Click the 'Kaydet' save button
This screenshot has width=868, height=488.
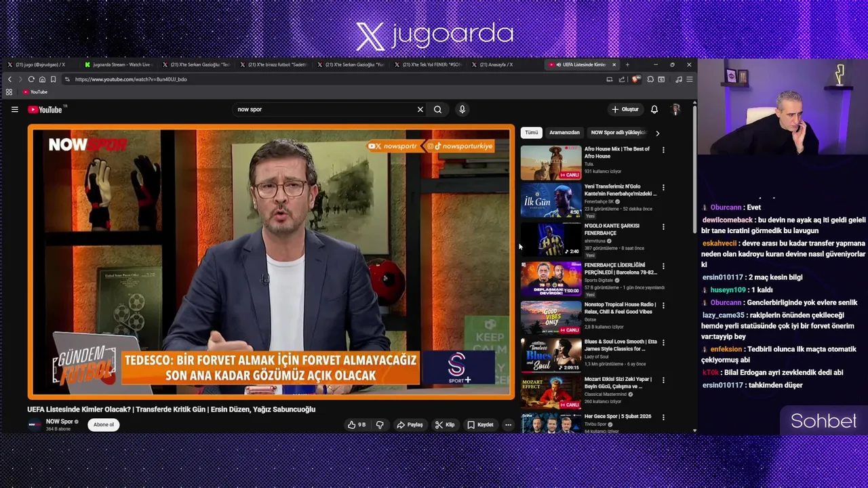480,424
